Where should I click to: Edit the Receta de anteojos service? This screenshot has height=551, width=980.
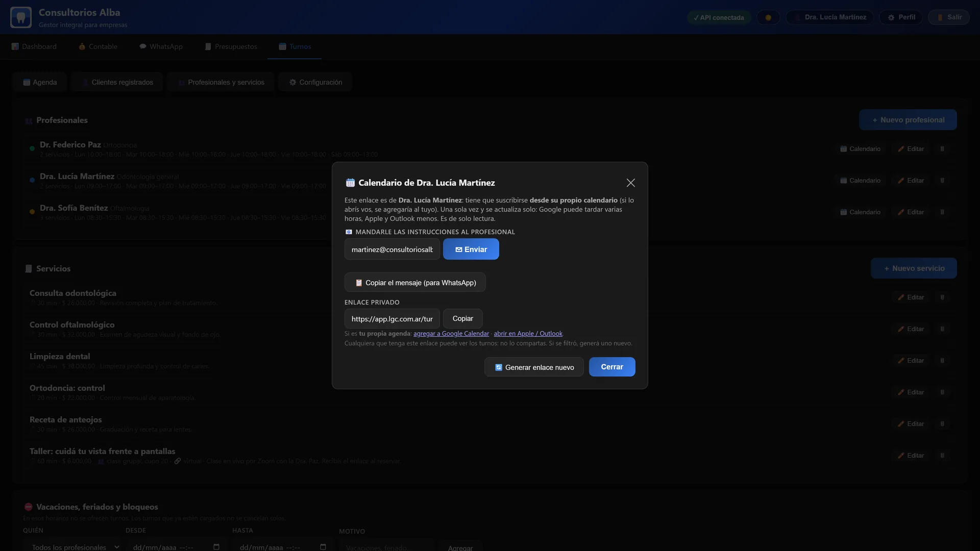[x=911, y=424]
